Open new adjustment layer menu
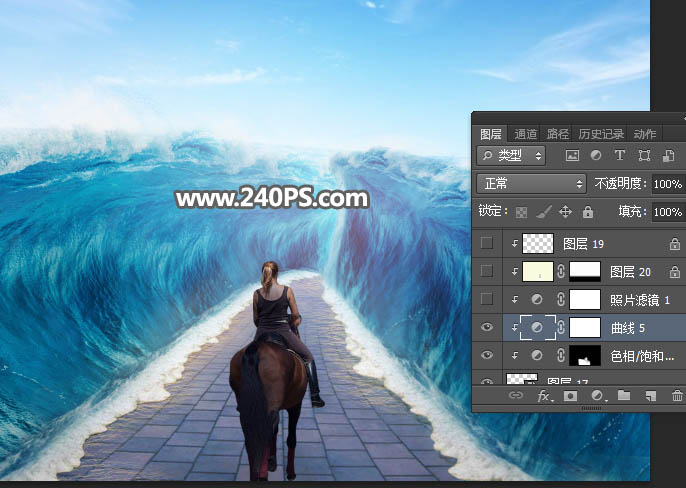This screenshot has width=686, height=488. click(598, 396)
